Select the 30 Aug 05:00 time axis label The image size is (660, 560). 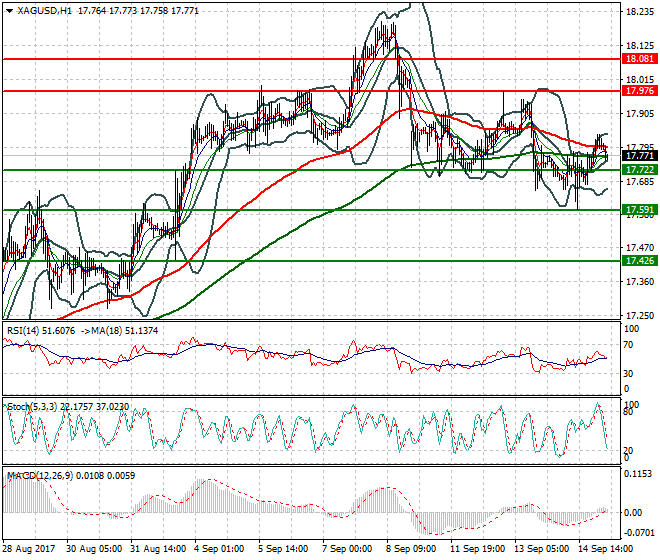(94, 549)
